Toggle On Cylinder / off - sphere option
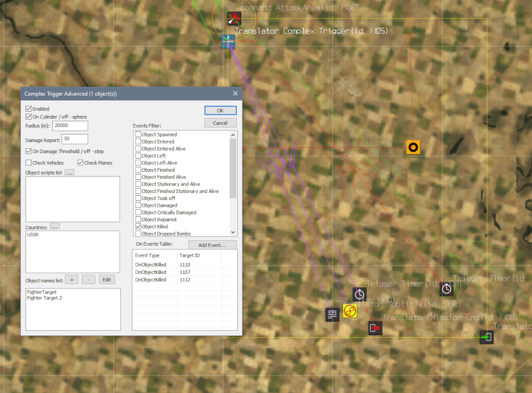 click(x=29, y=117)
